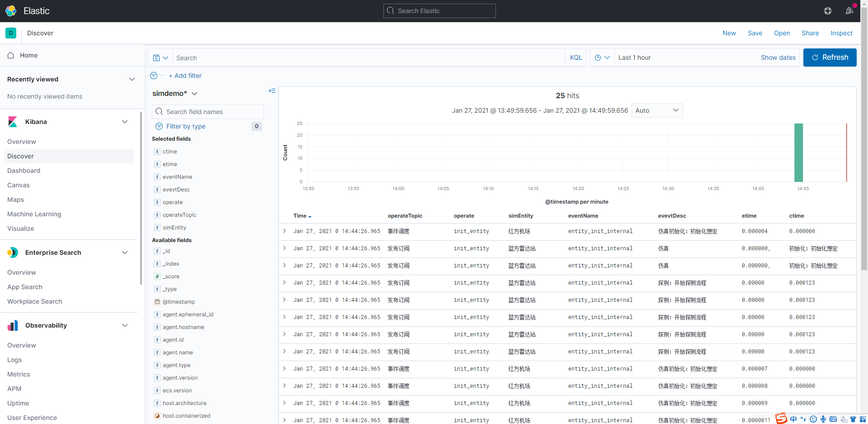Click the + Add filter link

pos(185,76)
